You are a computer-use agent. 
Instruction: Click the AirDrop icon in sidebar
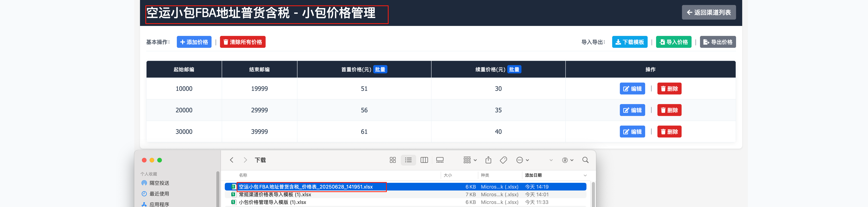[x=144, y=183]
